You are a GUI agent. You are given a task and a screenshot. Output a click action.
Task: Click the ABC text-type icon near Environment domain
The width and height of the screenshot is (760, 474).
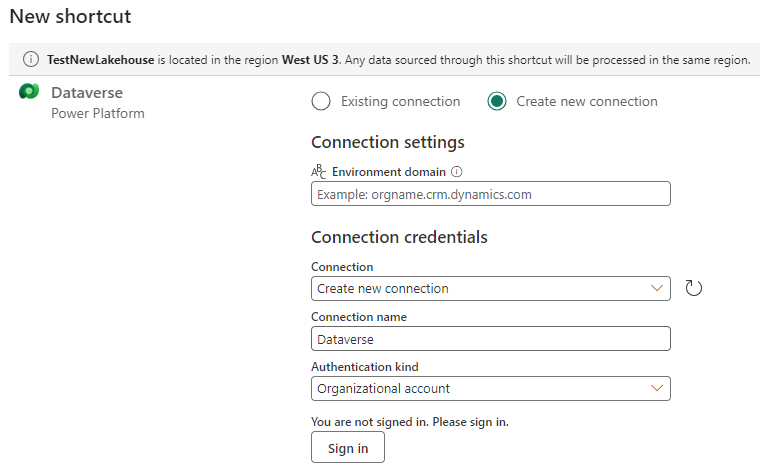point(318,172)
